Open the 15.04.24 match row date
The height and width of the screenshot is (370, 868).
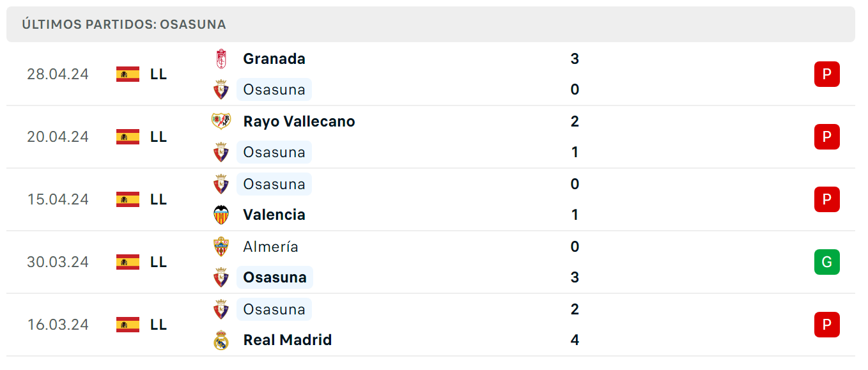click(x=58, y=199)
